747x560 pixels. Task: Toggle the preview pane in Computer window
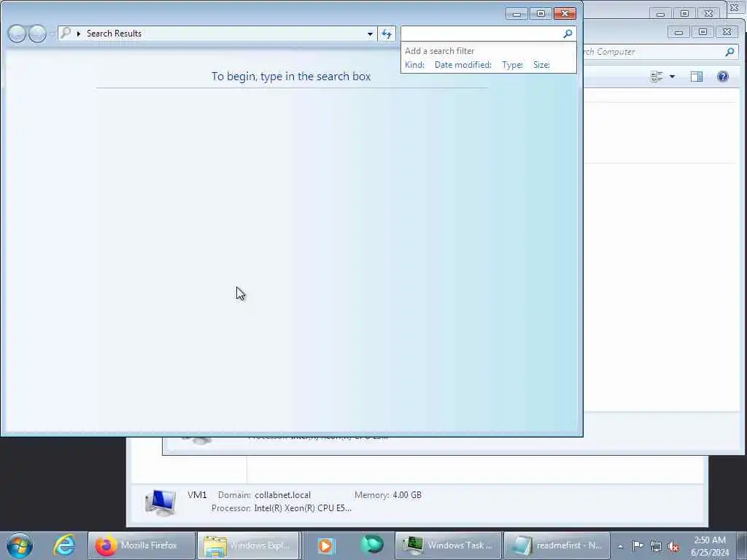coord(697,77)
